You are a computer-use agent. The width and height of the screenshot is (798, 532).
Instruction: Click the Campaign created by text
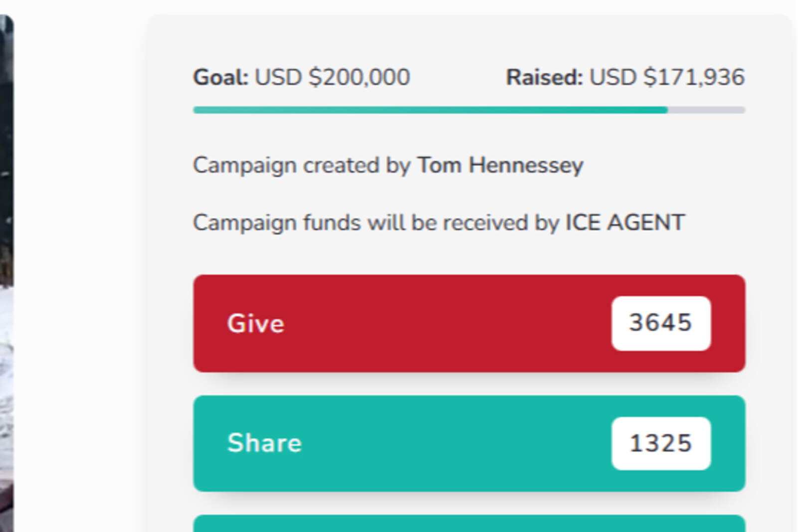pyautogui.click(x=299, y=165)
